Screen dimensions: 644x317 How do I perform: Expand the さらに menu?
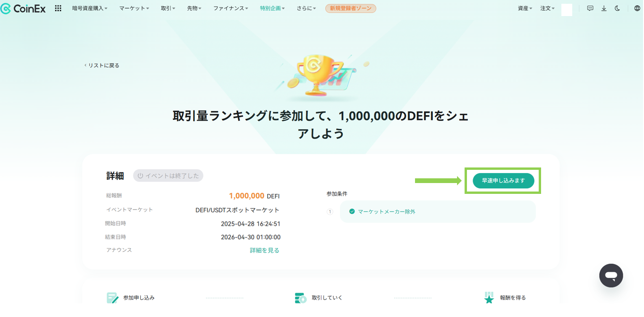(306, 8)
